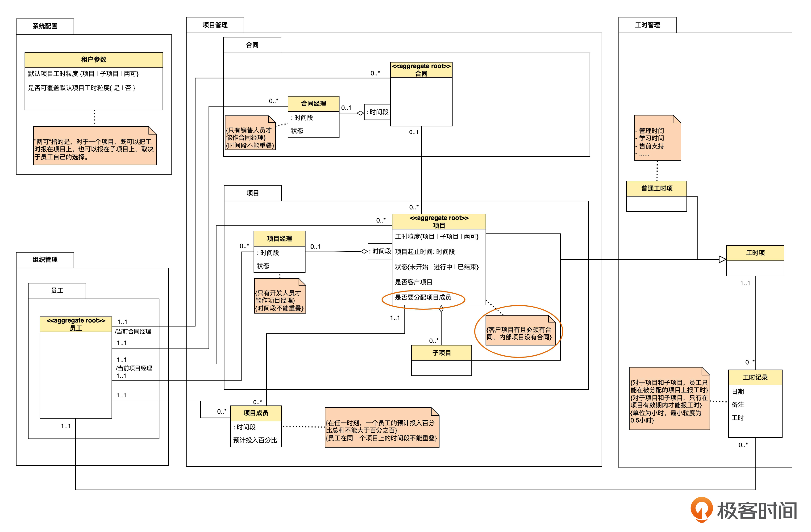Select the 合同 aggregate root class header
Image resolution: width=811 pixels, height=532 pixels.
coord(421,70)
